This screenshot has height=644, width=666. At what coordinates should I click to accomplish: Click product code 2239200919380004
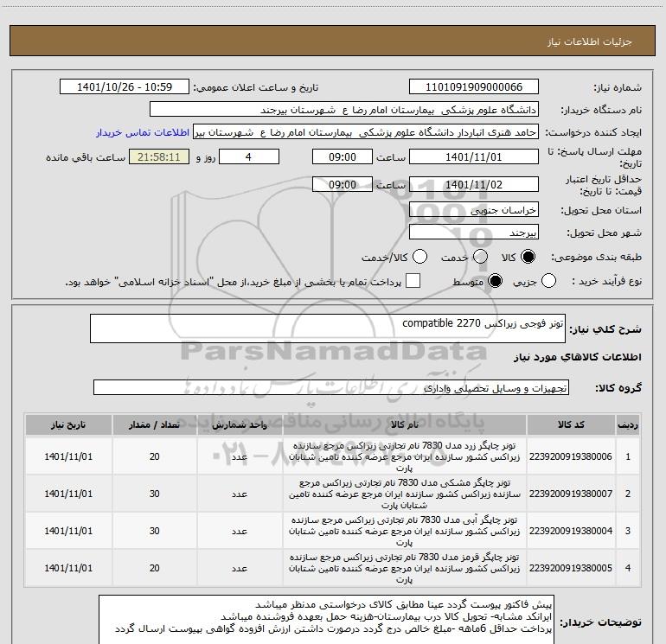[x=571, y=531]
